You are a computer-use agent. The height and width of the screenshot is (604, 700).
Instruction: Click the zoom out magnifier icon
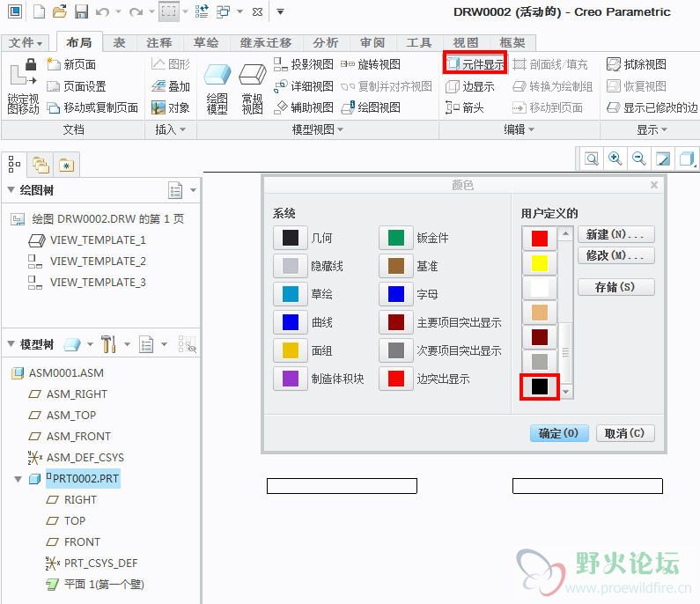pyautogui.click(x=639, y=158)
